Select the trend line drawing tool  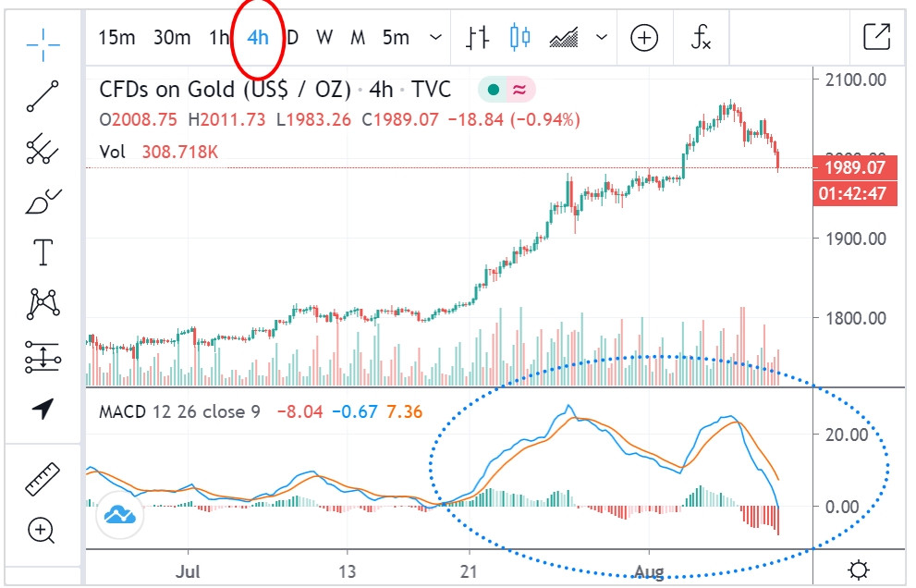pos(43,96)
